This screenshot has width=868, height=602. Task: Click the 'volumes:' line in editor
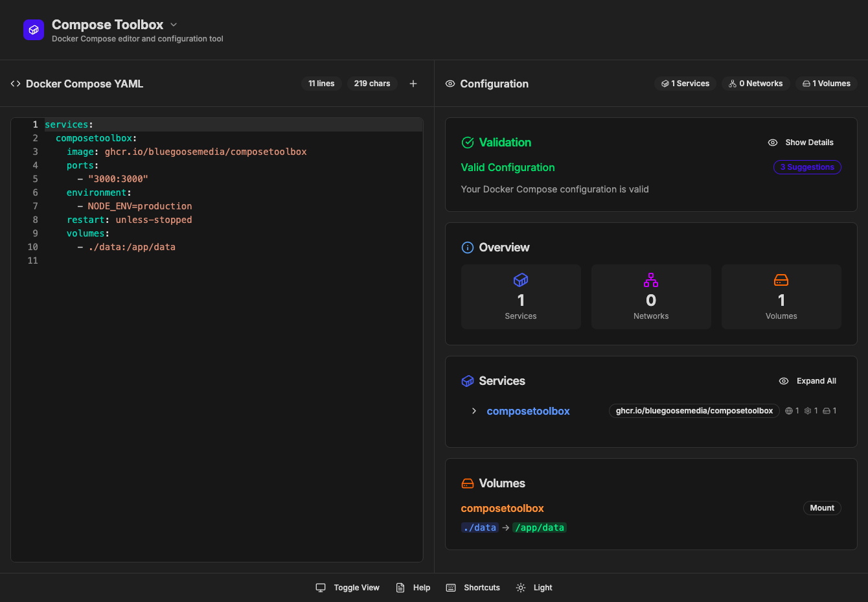[88, 233]
